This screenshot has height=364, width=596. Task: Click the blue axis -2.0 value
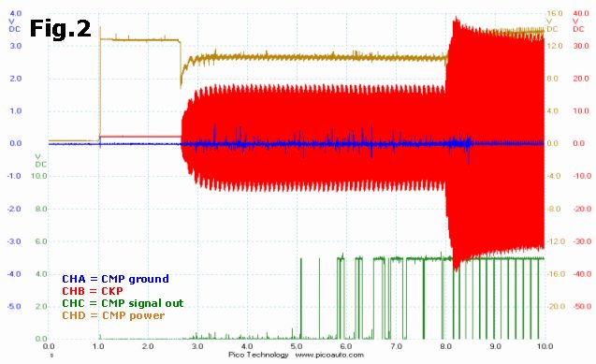point(14,209)
